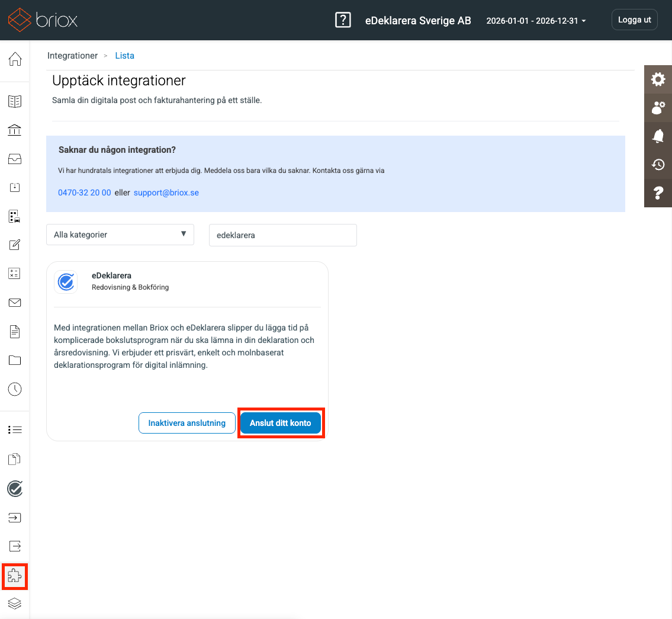Viewport: 672px width, 619px height.
Task: Open the clock time icon in sidebar
Action: [15, 389]
